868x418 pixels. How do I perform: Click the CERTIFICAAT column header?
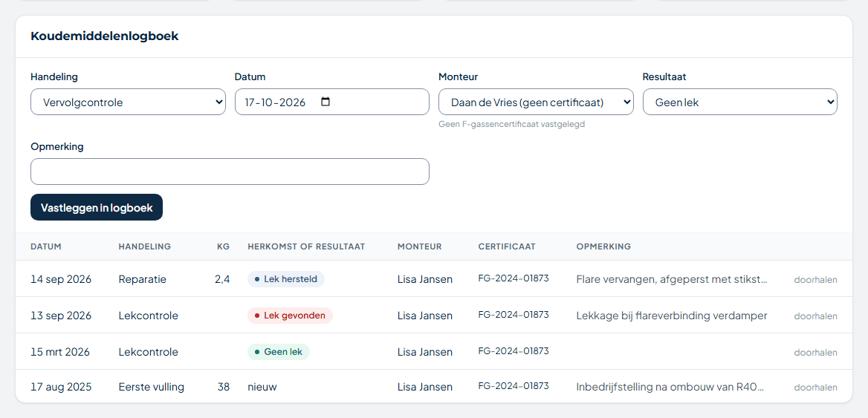point(507,246)
